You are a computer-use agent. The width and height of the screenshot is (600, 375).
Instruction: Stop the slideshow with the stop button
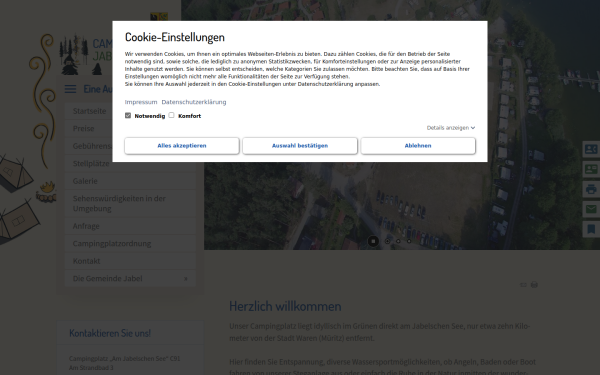coord(373,241)
